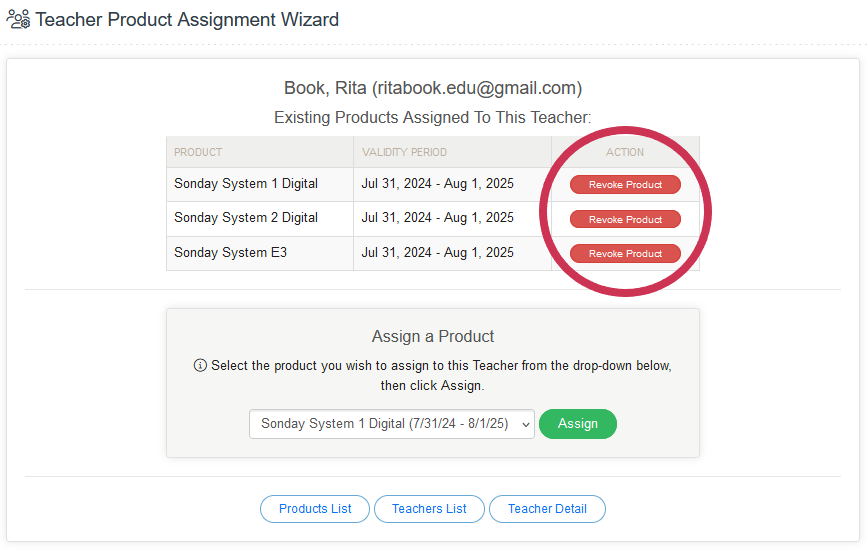Click the teacher wizard people icon

(x=18, y=19)
